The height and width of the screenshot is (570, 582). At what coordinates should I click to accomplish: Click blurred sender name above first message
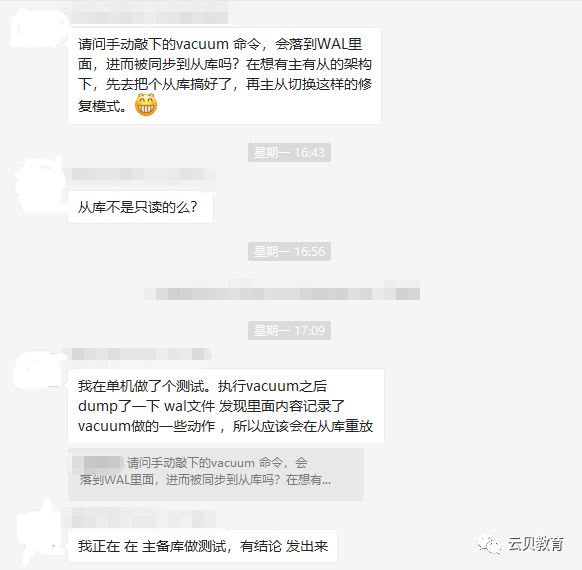pos(150,17)
